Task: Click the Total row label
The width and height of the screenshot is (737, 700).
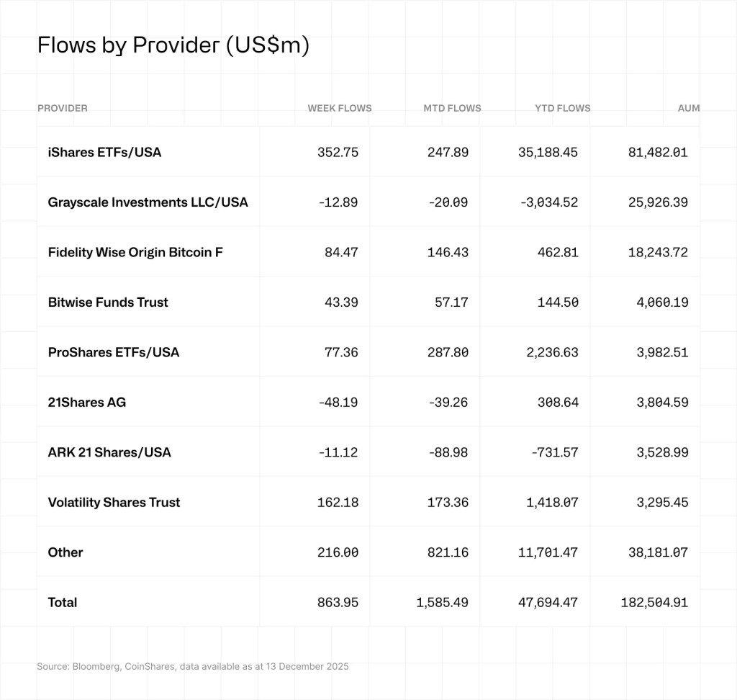Action: point(63,602)
